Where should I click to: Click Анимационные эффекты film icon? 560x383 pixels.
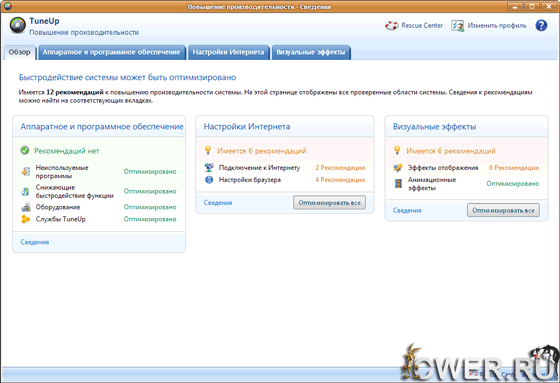tap(398, 184)
